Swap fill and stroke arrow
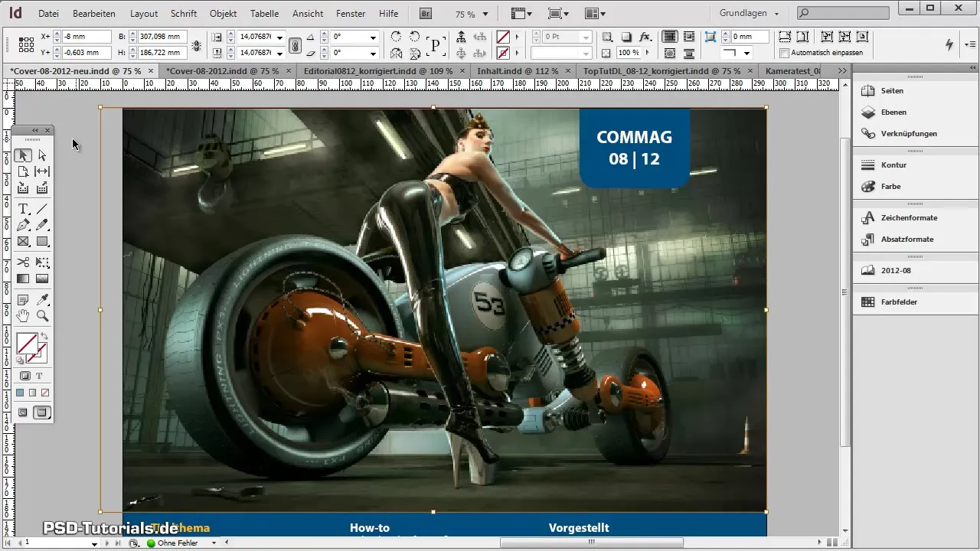980x551 pixels. [x=44, y=337]
